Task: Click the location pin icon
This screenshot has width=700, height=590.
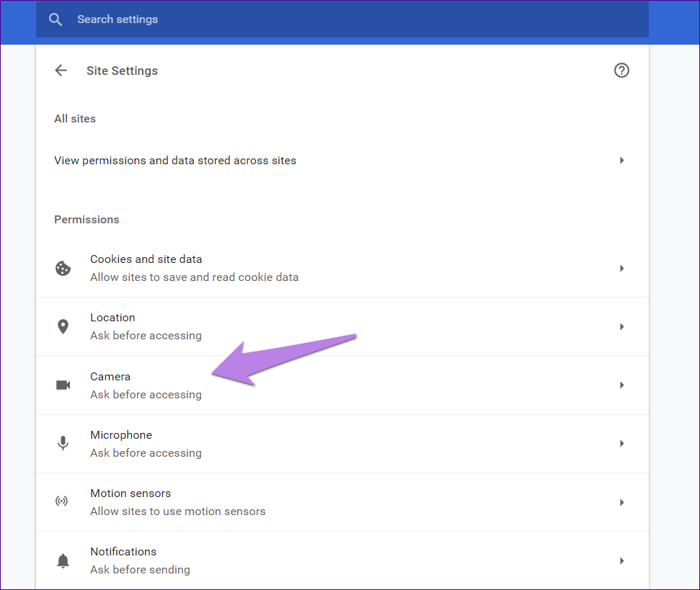Action: click(63, 327)
